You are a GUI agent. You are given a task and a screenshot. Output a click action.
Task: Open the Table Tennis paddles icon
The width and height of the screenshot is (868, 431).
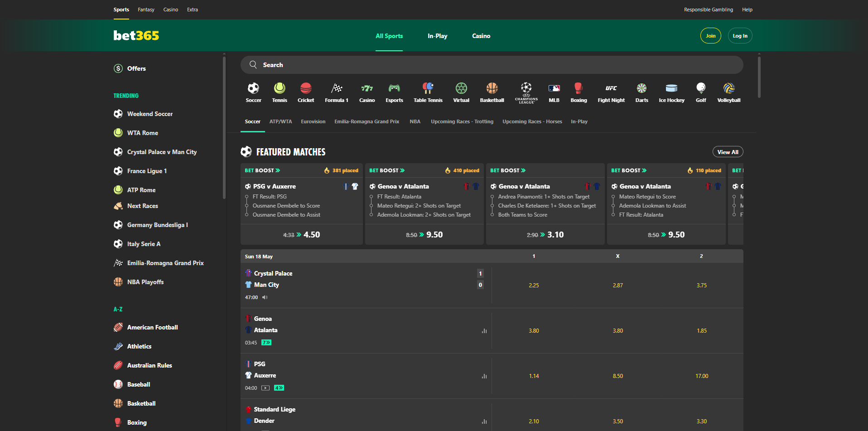(428, 88)
